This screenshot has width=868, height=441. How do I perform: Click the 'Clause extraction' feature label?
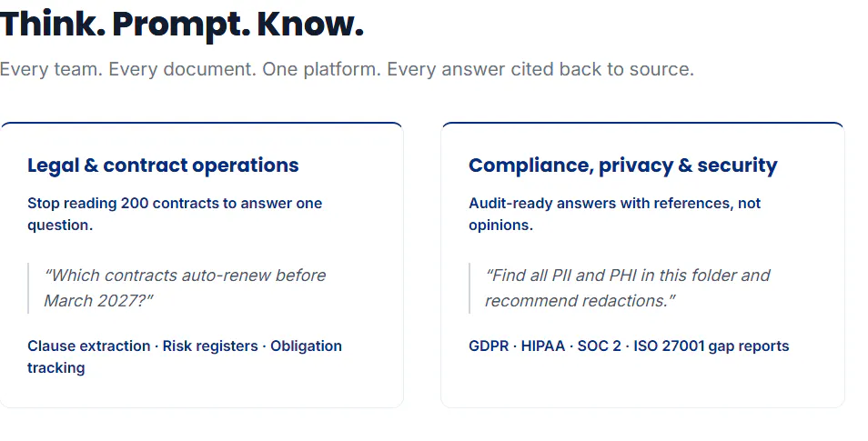coord(89,346)
